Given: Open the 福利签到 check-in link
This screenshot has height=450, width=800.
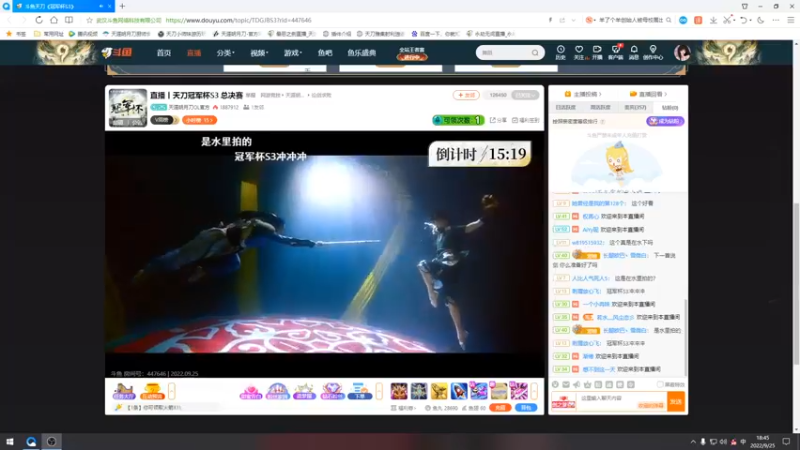Looking at the screenshot, I should coord(526,120).
